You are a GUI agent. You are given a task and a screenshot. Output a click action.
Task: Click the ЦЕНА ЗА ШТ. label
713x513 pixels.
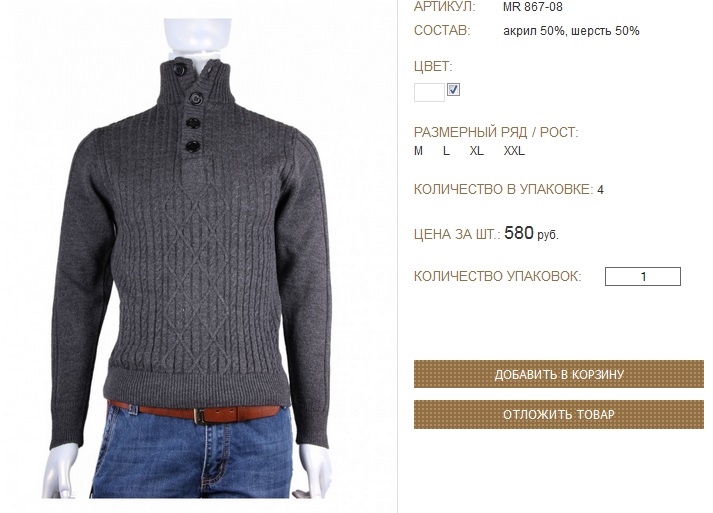click(x=457, y=235)
